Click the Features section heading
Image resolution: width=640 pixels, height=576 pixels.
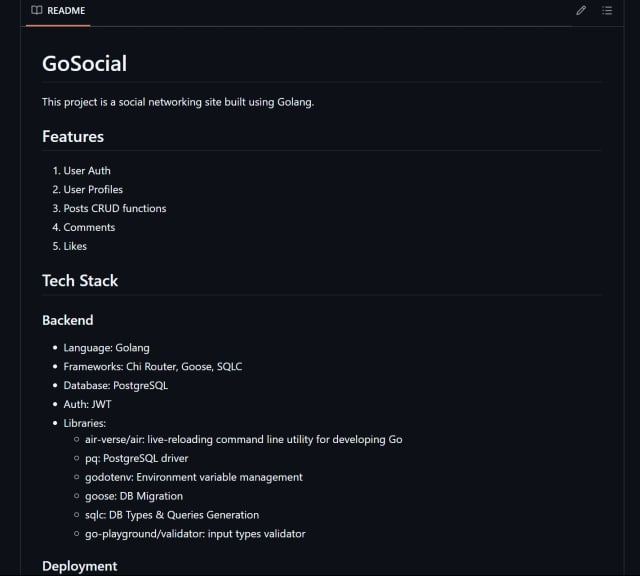click(x=73, y=136)
